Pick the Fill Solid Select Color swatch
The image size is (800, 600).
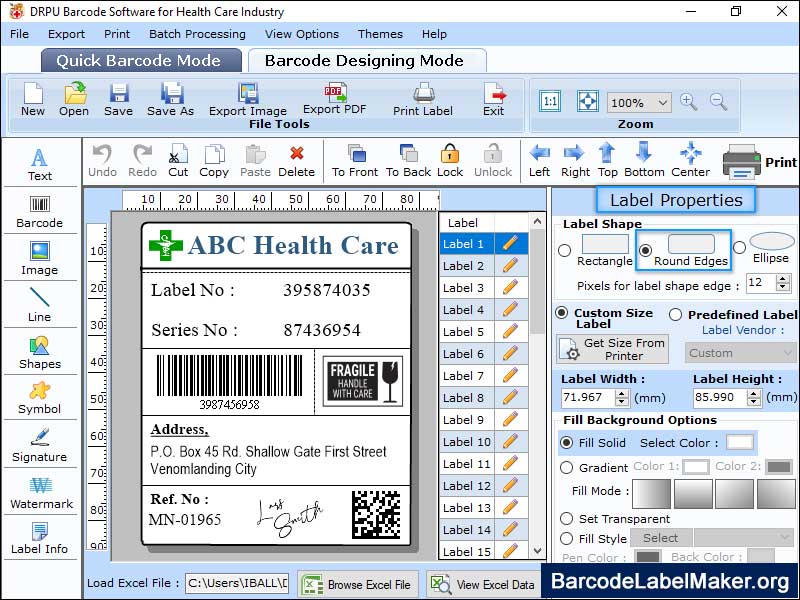pos(739,442)
